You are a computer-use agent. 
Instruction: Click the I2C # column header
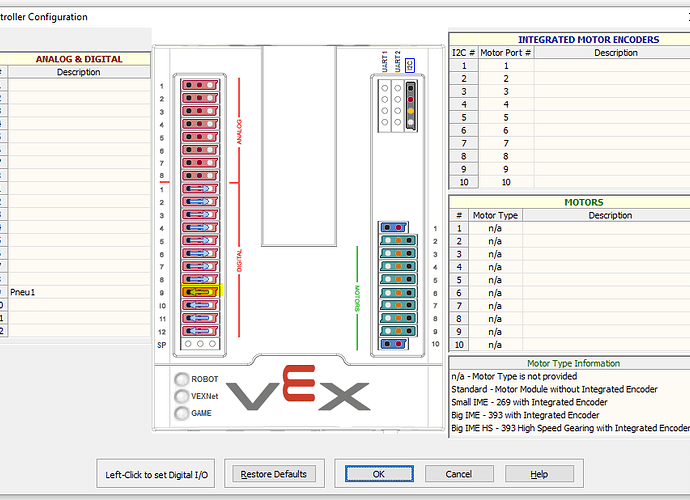click(x=464, y=53)
